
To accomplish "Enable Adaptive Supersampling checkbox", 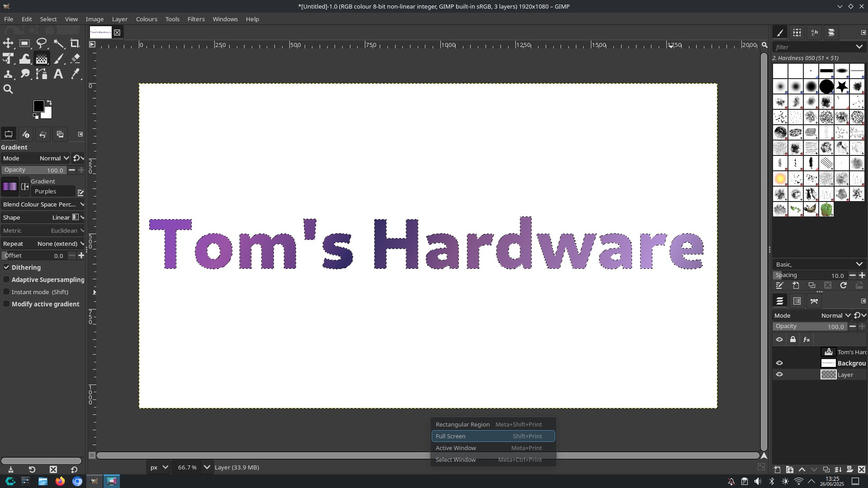I will [6, 280].
